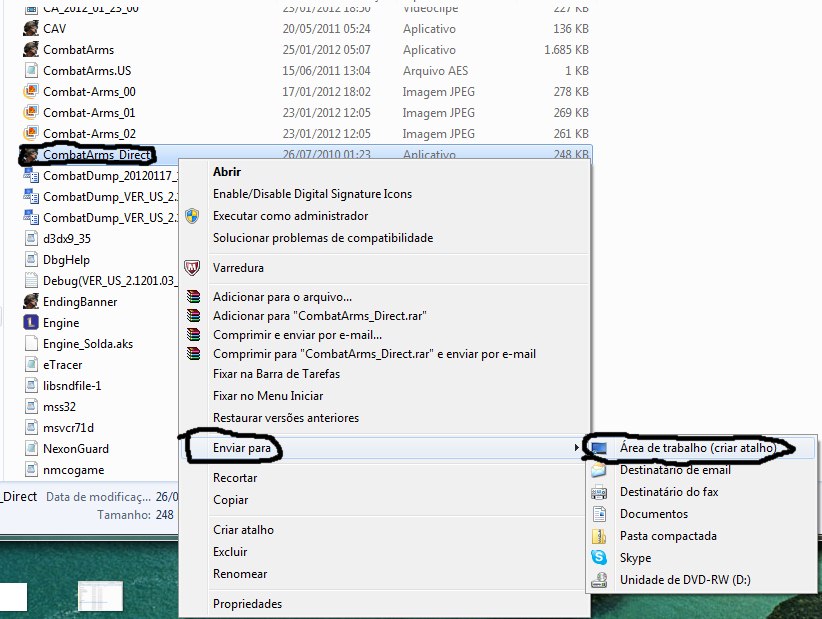
Task: Expand the Enviar para submenu arrow
Action: pyautogui.click(x=576, y=448)
